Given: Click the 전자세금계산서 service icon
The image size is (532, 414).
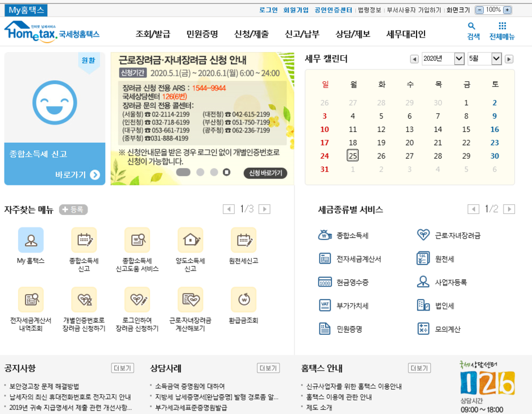Looking at the screenshot, I should coord(325,259).
